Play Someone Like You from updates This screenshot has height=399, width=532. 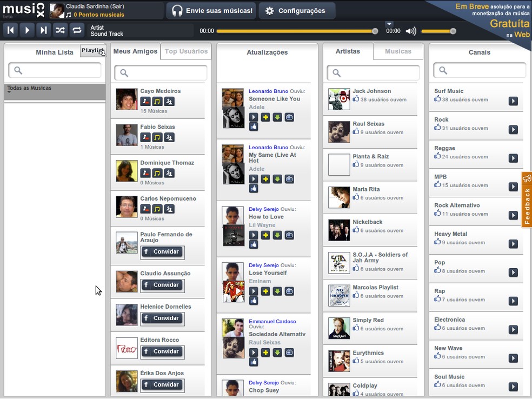(254, 117)
